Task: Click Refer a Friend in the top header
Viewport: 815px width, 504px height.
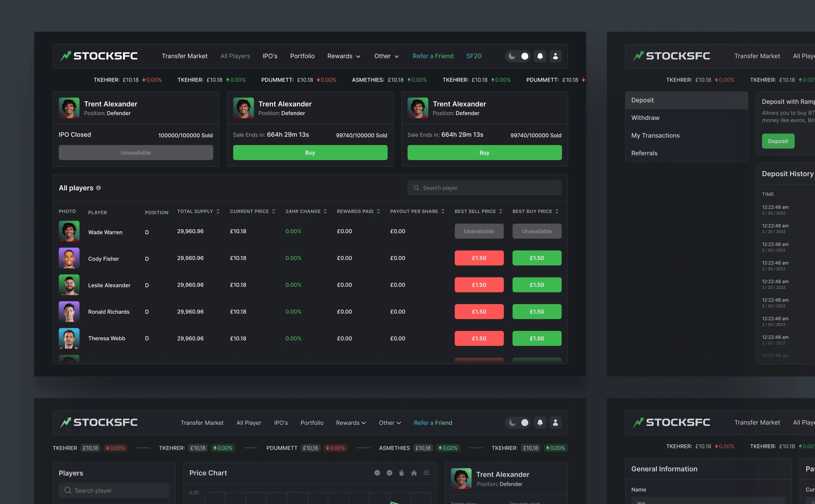Action: coord(433,56)
